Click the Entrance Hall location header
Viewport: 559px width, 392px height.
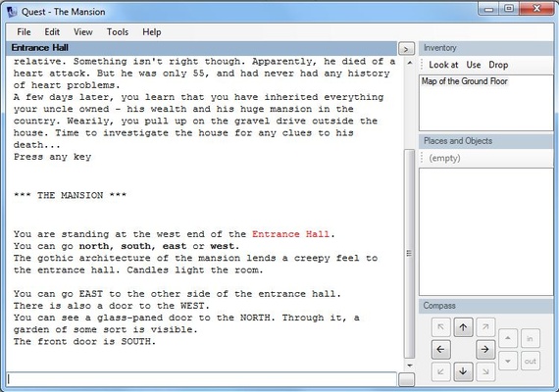point(201,48)
